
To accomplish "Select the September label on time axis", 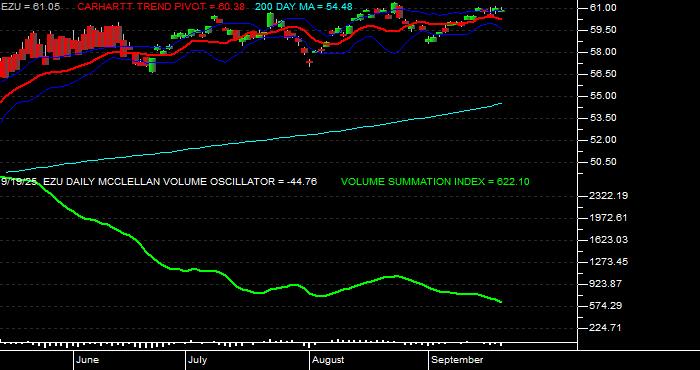I will tap(458, 360).
